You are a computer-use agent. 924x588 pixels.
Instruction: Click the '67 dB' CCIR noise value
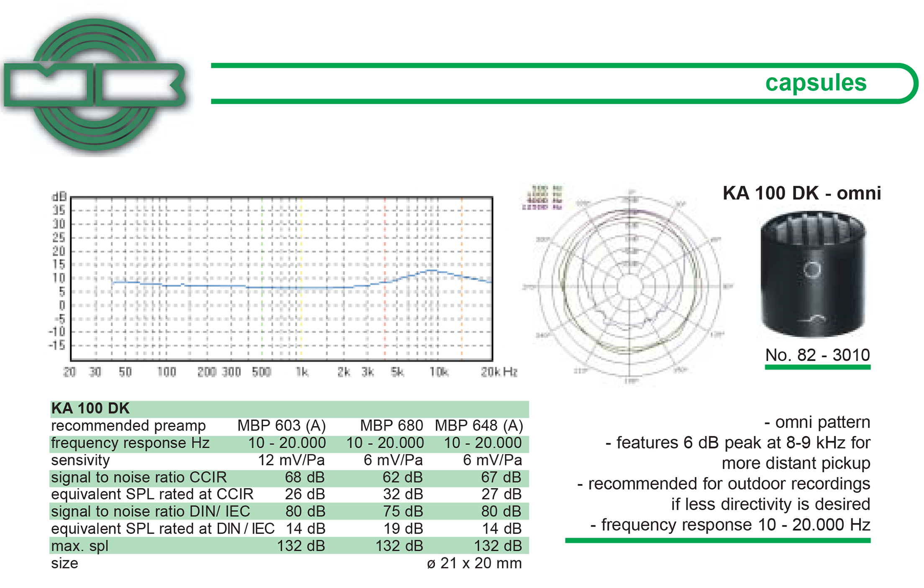(501, 477)
